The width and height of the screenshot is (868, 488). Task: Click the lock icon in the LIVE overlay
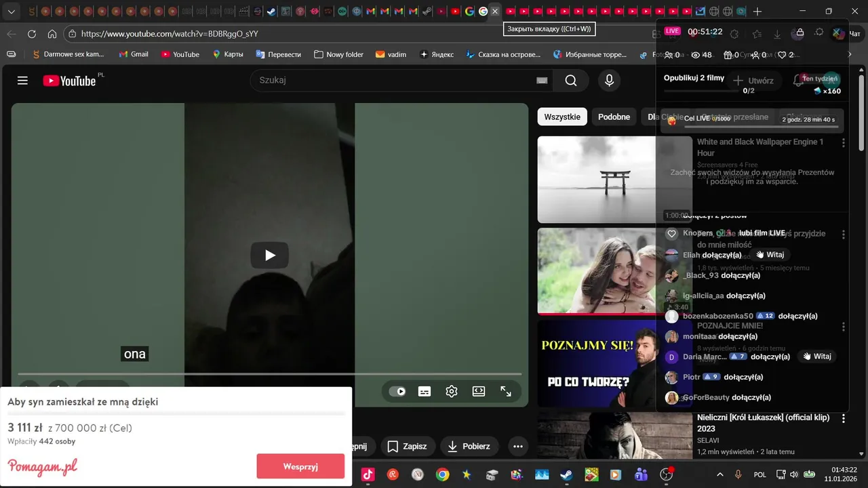click(x=800, y=33)
